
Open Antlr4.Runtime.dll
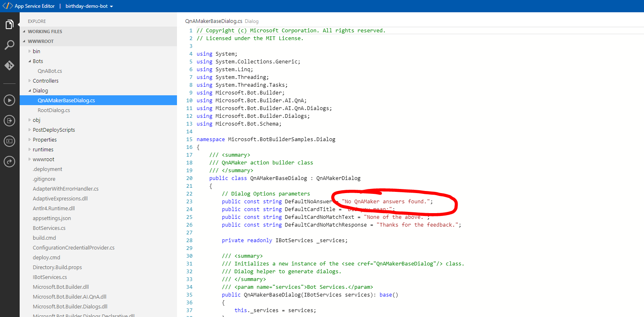pyautogui.click(x=54, y=208)
